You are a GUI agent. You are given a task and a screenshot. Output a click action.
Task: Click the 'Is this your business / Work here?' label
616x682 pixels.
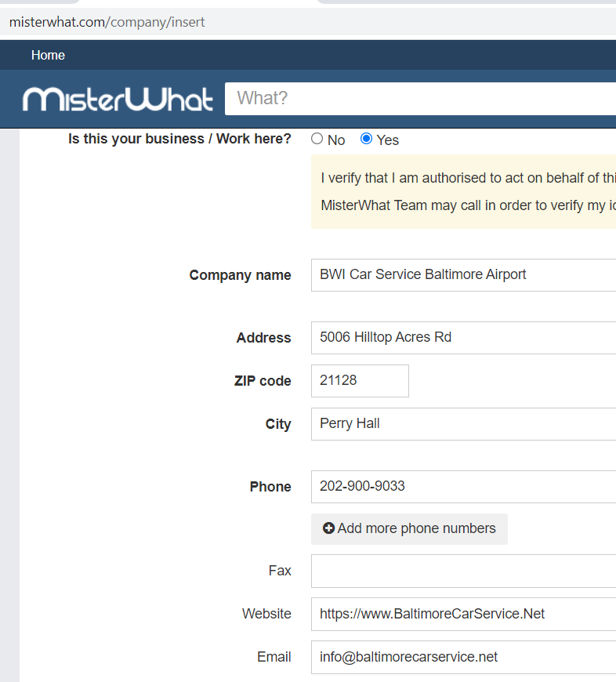pos(179,139)
